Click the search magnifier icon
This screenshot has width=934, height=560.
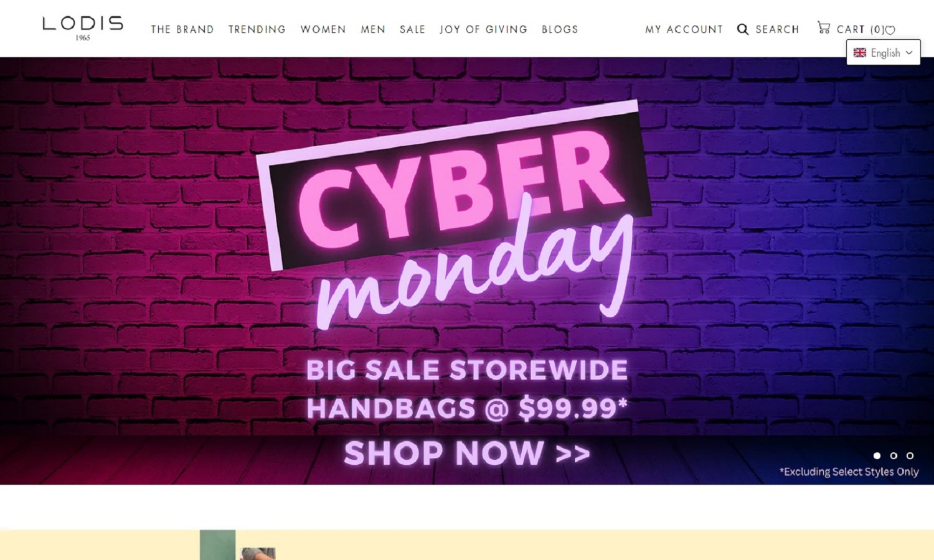tap(743, 29)
